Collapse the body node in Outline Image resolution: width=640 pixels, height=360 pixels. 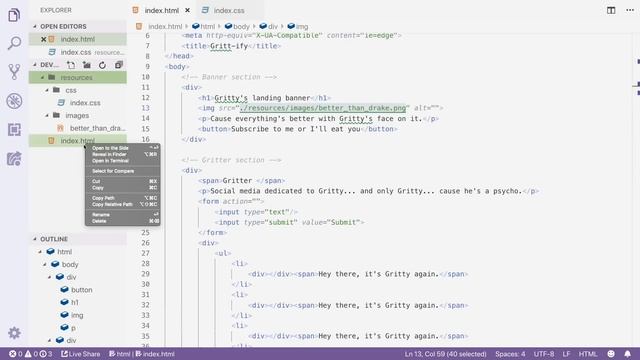45,264
